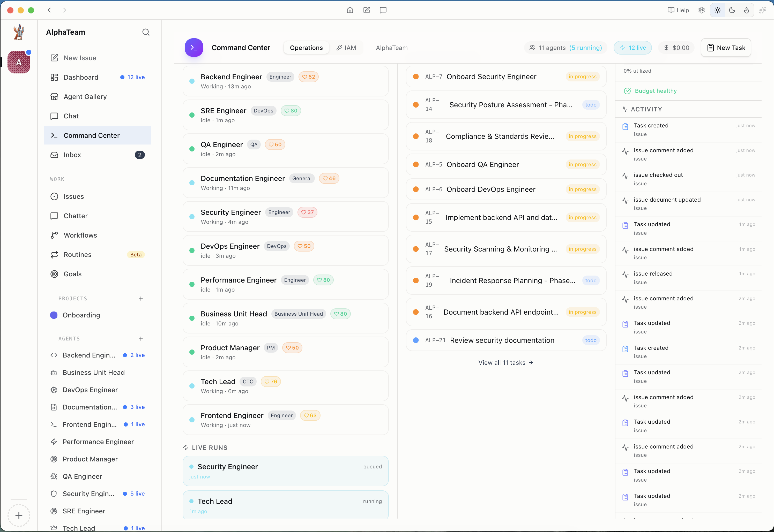774x532 pixels.
Task: Open the settings gear icon
Action: [x=702, y=10]
